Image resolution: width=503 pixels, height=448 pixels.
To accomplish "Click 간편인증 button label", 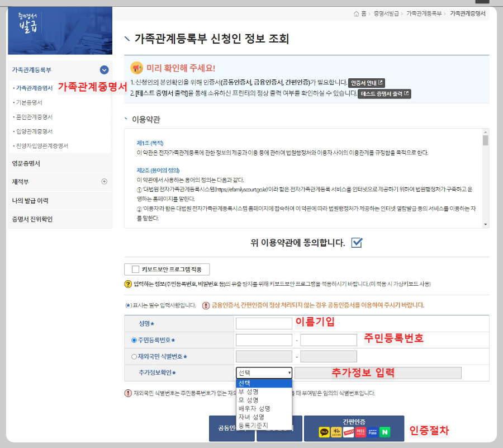I will (354, 421).
